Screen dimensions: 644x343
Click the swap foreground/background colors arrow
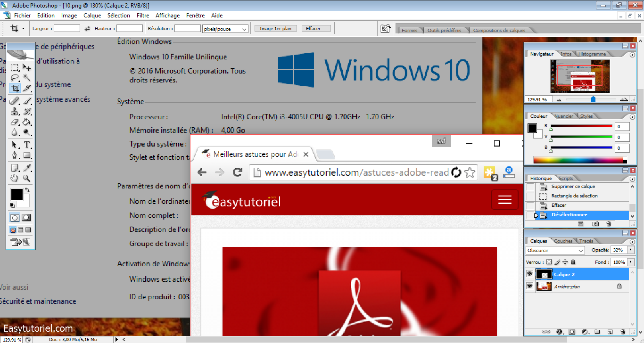[x=27, y=190]
